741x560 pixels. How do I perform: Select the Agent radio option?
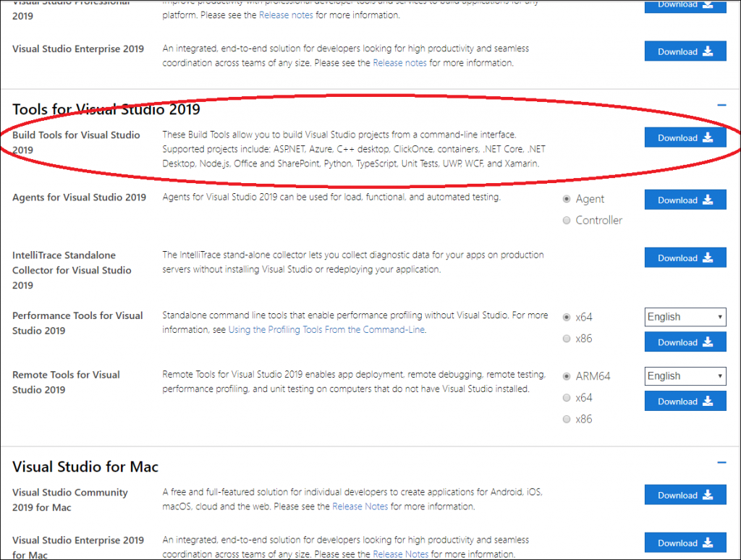coord(567,199)
